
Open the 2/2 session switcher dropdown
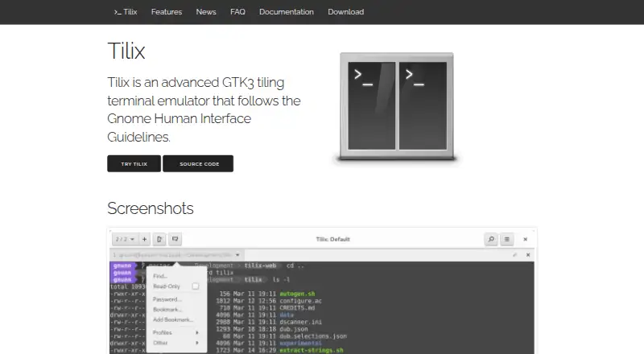pos(125,239)
